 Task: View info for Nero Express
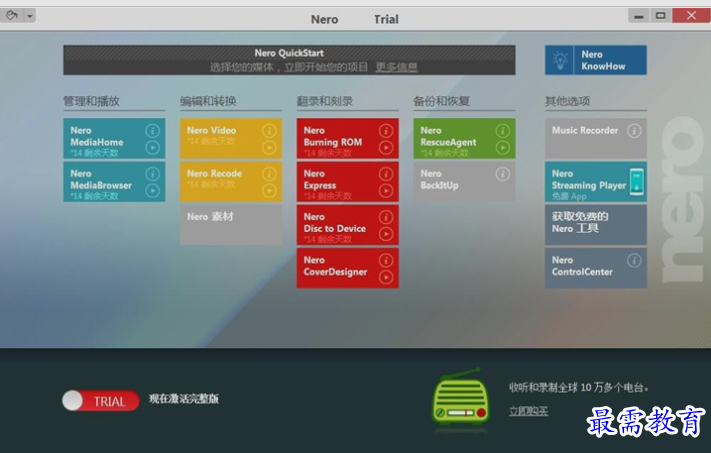(386, 174)
